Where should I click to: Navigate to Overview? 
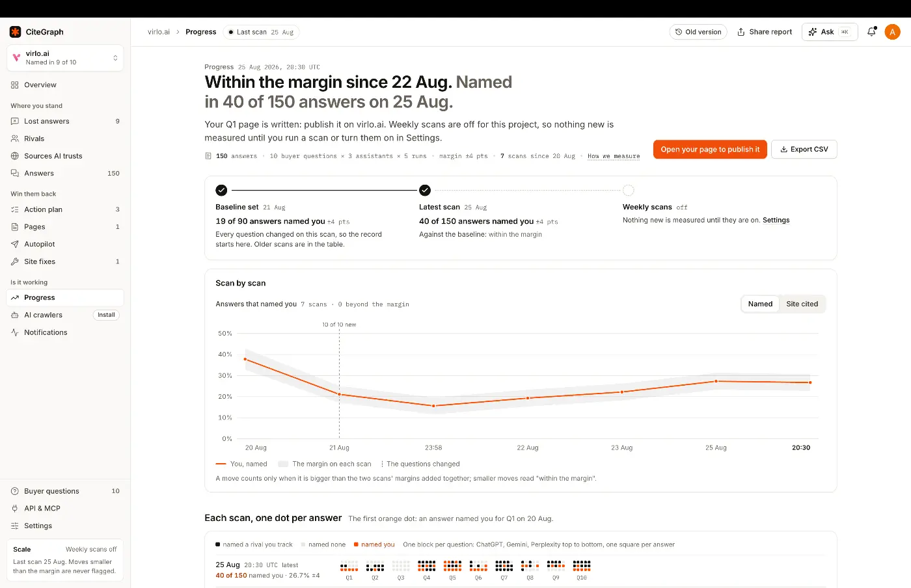(x=65, y=85)
